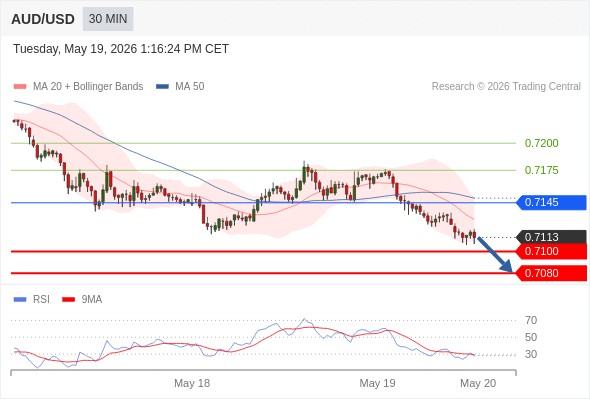The width and height of the screenshot is (590, 400).
Task: Click the May 20 date axis label
Action: coord(478,383)
